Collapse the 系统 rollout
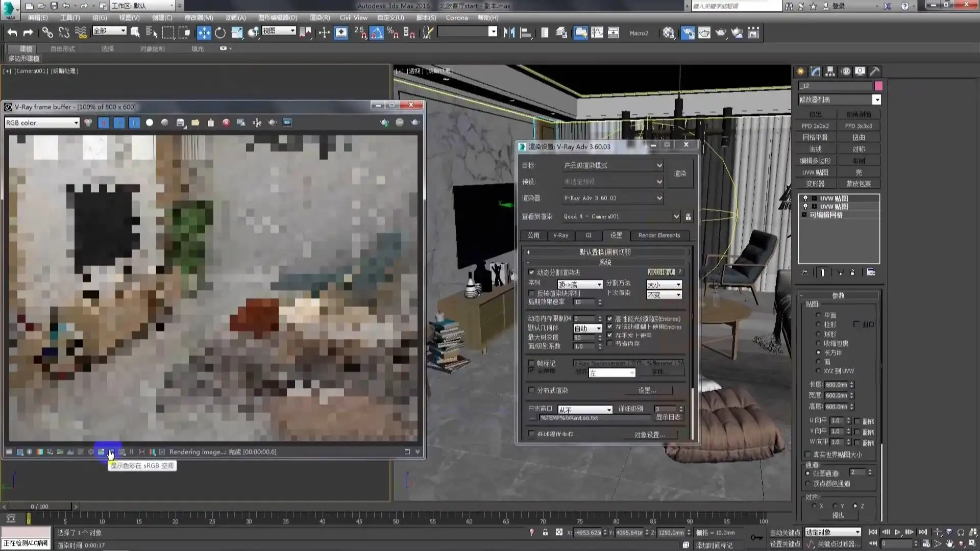Screen dimensions: 980x551 (605, 262)
